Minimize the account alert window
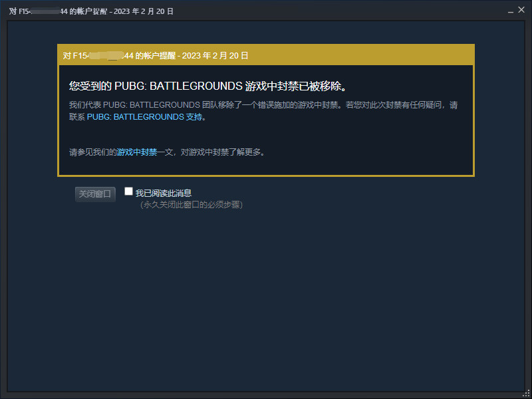The width and height of the screenshot is (532, 399). click(511, 11)
